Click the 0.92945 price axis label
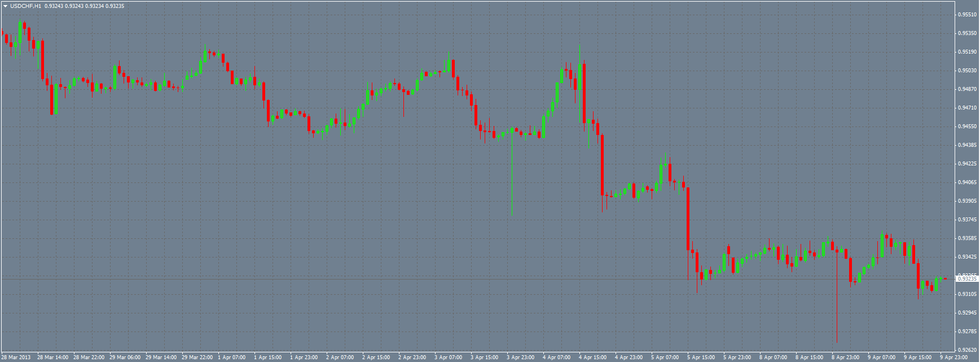This screenshot has height=362, width=980. pyautogui.click(x=968, y=313)
